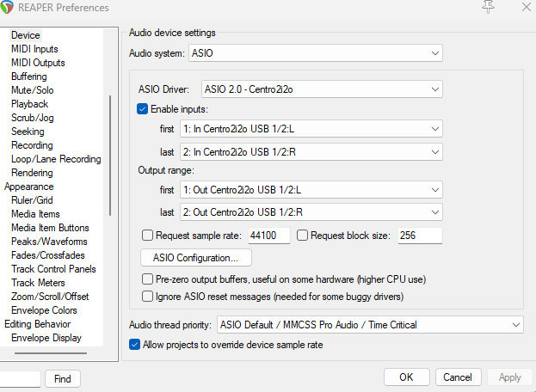Viewport: 536px width, 392px height.
Task: Open Media Item Buttons settings
Action: 50,228
